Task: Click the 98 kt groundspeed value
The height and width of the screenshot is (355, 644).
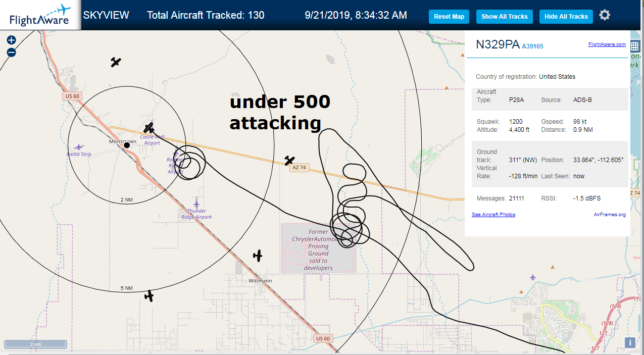Action: (x=580, y=122)
